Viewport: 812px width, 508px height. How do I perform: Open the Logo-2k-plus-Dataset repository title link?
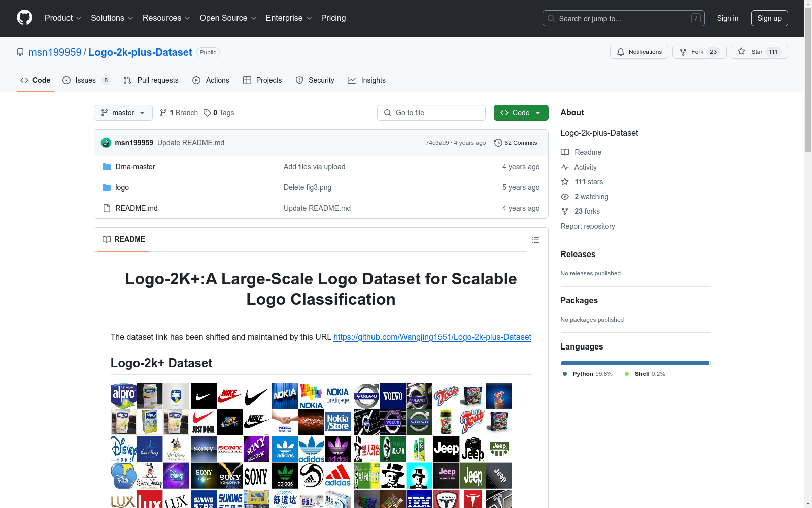coord(140,52)
